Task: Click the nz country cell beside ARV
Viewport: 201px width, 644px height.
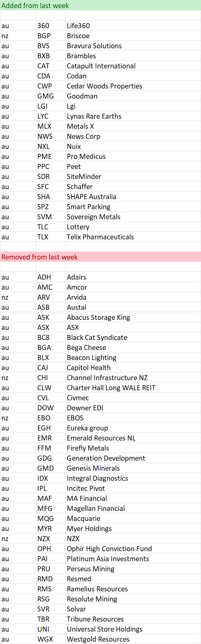Action: (x=18, y=297)
